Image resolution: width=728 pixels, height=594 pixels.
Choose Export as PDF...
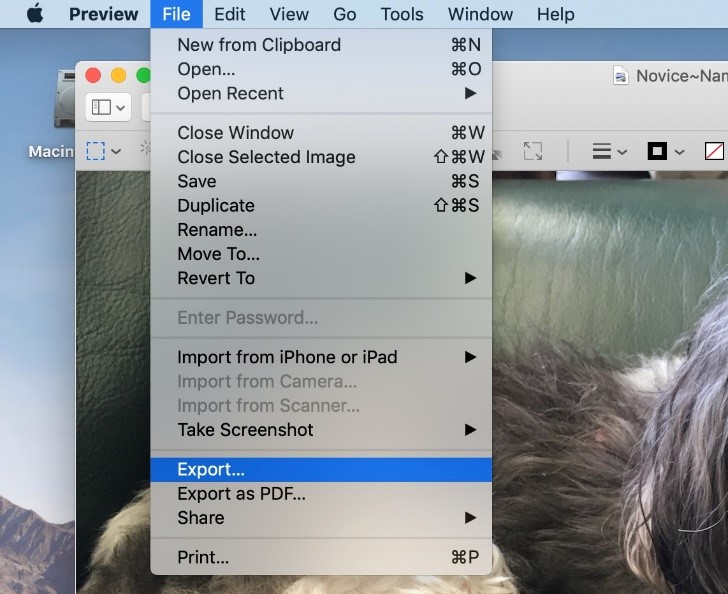pos(321,494)
